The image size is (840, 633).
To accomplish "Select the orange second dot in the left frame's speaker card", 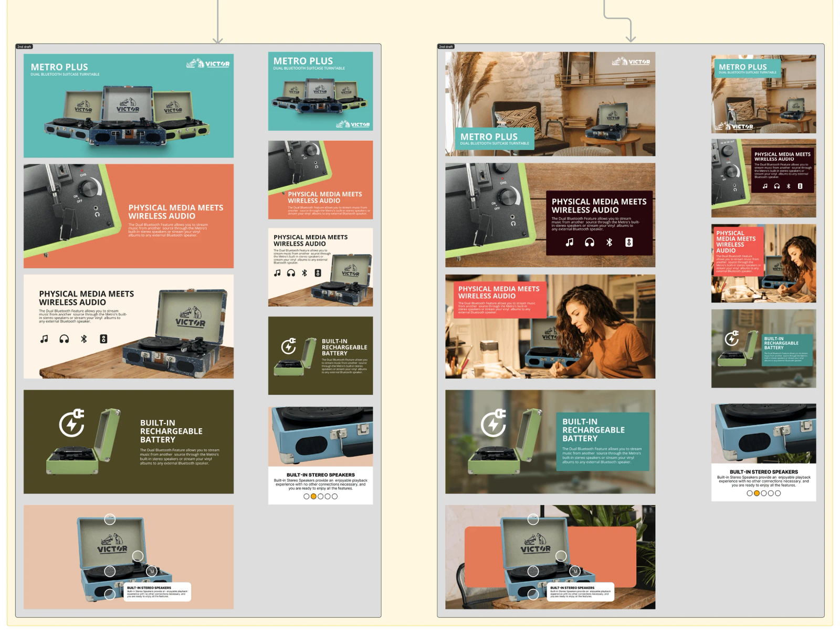I will click(x=313, y=497).
